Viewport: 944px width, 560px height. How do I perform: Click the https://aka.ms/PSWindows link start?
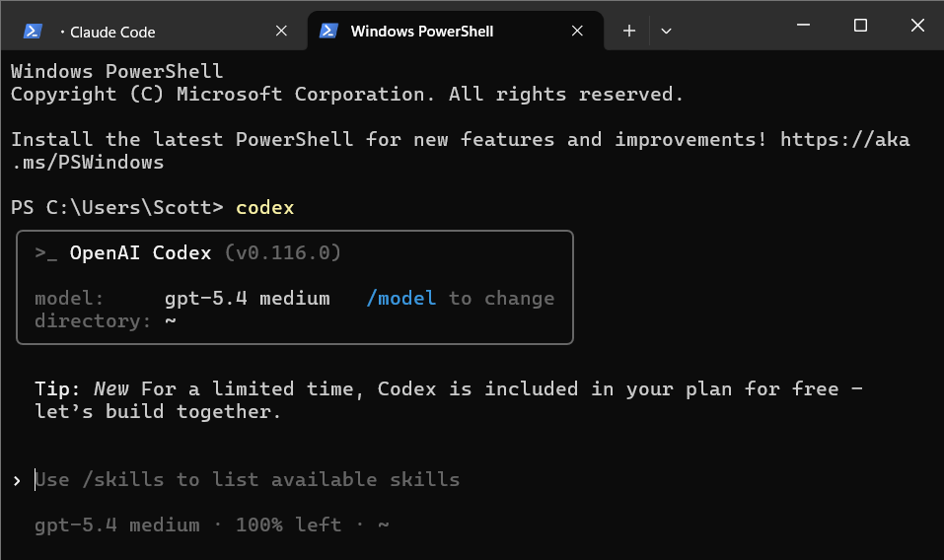[844, 140]
